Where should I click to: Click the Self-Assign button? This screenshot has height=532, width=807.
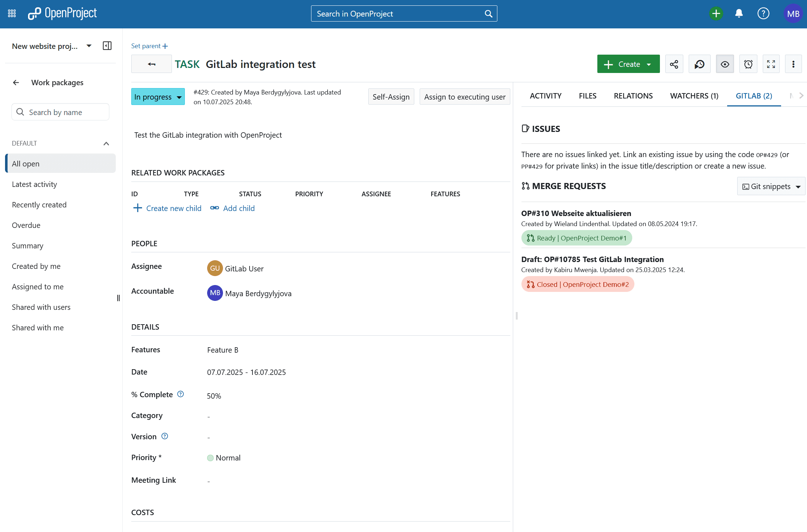(391, 97)
